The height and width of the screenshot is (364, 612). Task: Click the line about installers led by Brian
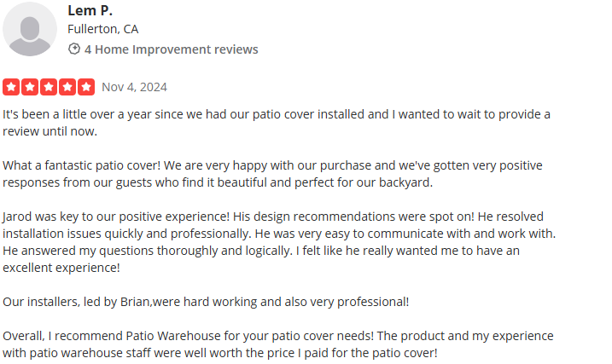pos(206,302)
